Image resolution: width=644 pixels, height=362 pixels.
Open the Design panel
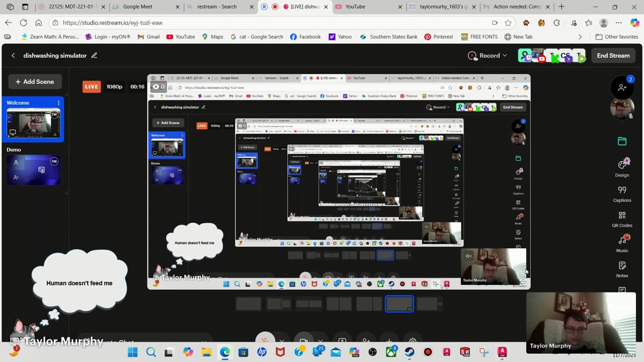pos(622,168)
